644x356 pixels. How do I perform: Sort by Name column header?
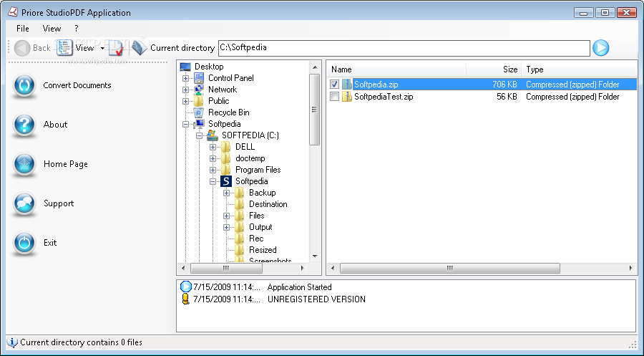[396, 69]
